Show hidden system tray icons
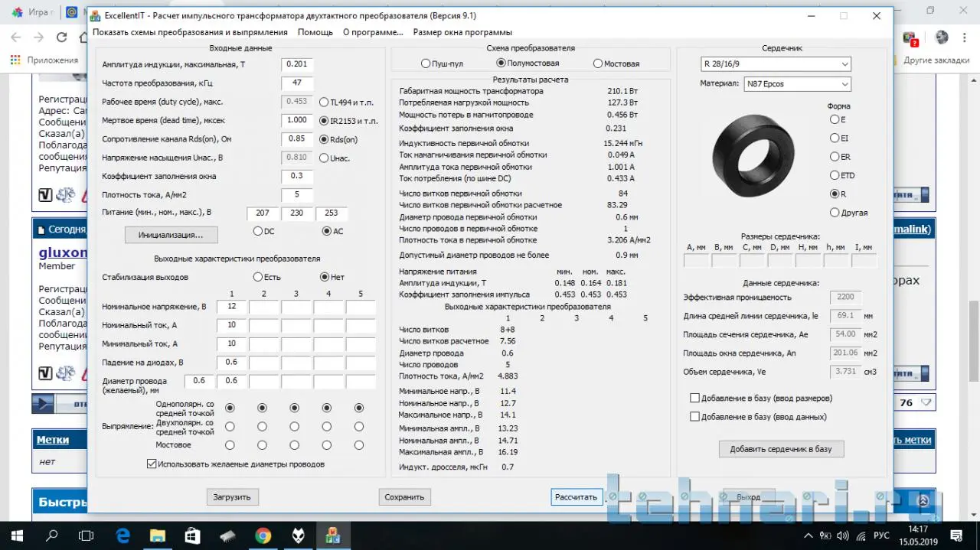 pos(809,535)
